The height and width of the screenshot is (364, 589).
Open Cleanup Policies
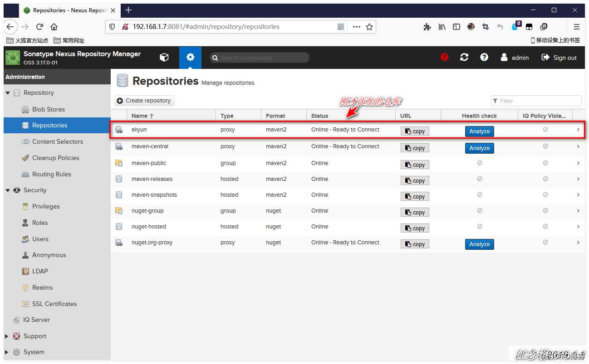(x=55, y=158)
